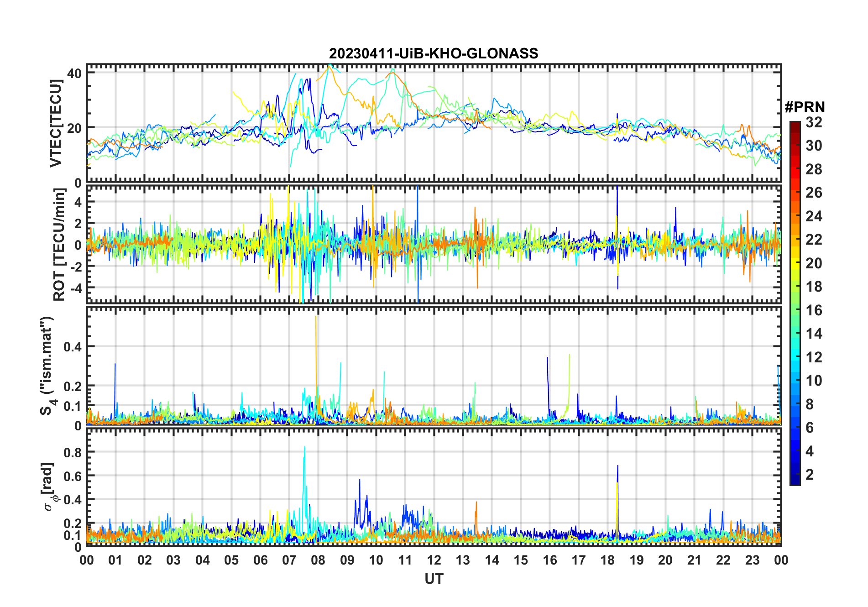The height and width of the screenshot is (607, 868).
Task: Click colorbar tick label 32
Action: [x=814, y=122]
